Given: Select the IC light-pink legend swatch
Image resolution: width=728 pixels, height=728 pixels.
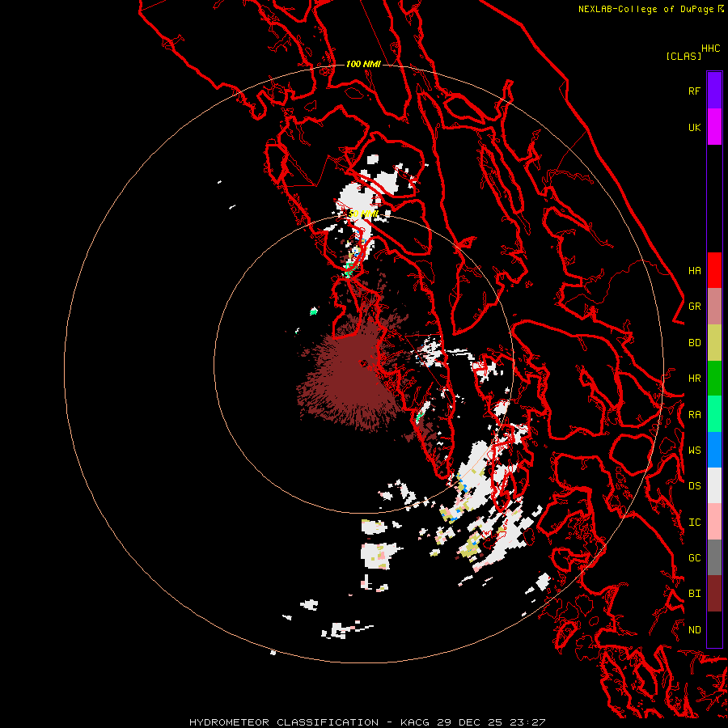Looking at the screenshot, I should [x=714, y=522].
